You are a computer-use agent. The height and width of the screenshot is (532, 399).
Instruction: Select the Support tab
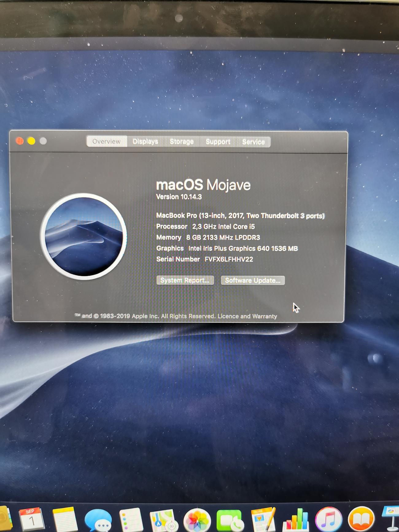click(x=218, y=142)
